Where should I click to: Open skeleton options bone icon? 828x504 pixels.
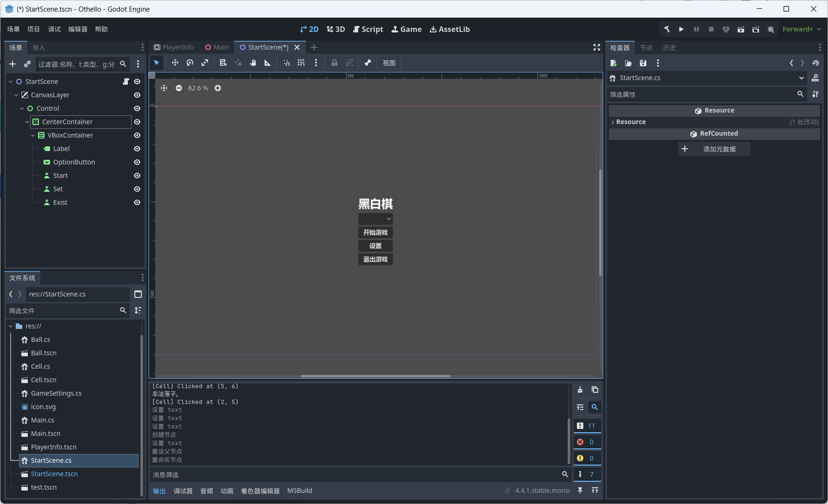point(368,63)
